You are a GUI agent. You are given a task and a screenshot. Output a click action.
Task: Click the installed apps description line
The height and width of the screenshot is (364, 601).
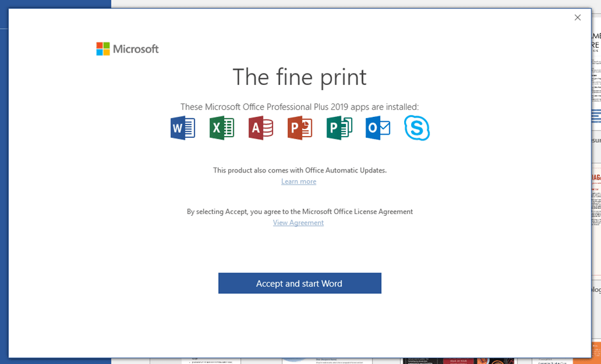(x=299, y=107)
